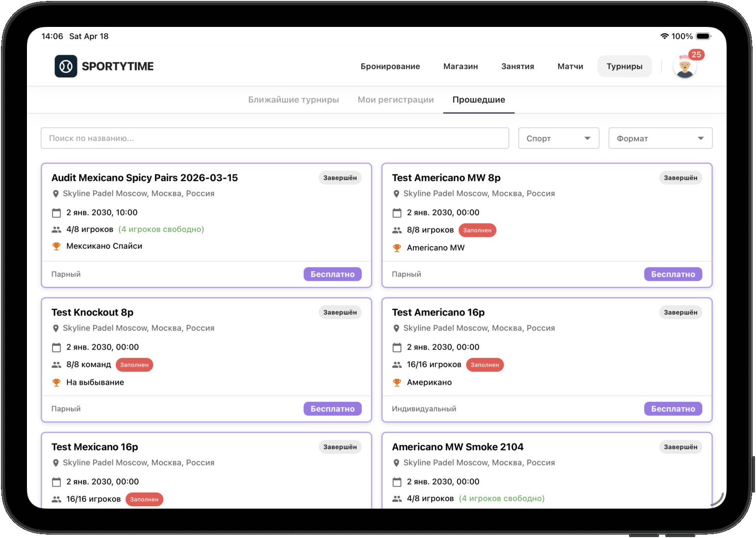Click the notification badge showing 25
The height and width of the screenshot is (538, 756).
pyautogui.click(x=696, y=55)
